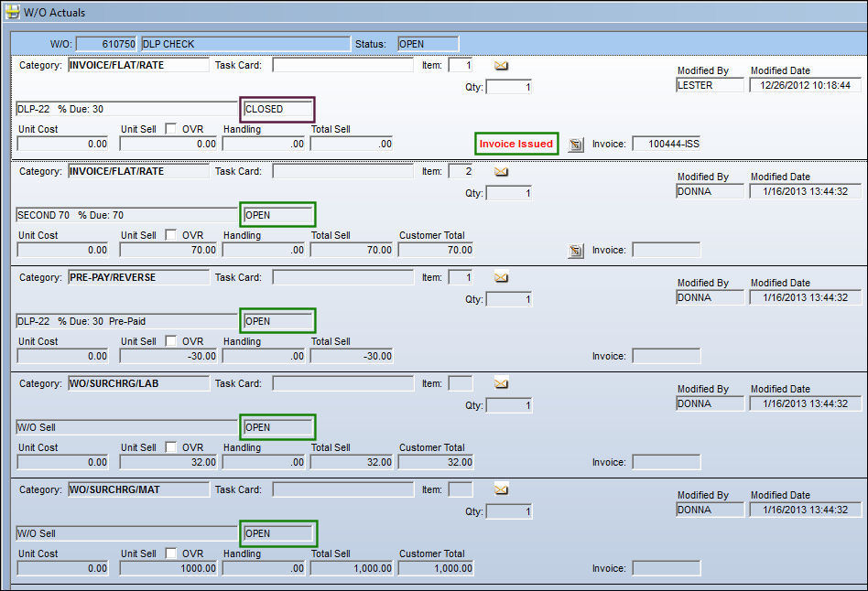This screenshot has width=868, height=591.
Task: Click the W/O Status field showing OPEN
Action: point(428,44)
